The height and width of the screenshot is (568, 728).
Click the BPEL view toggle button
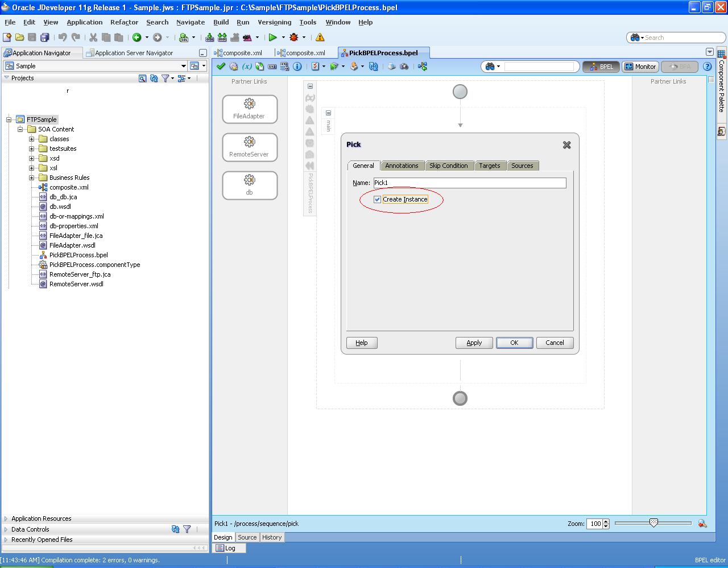pyautogui.click(x=601, y=66)
